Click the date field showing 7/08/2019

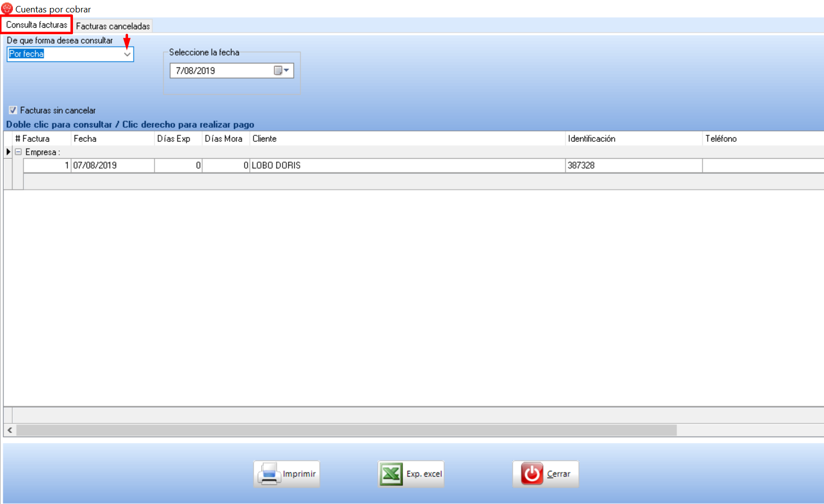coord(221,70)
